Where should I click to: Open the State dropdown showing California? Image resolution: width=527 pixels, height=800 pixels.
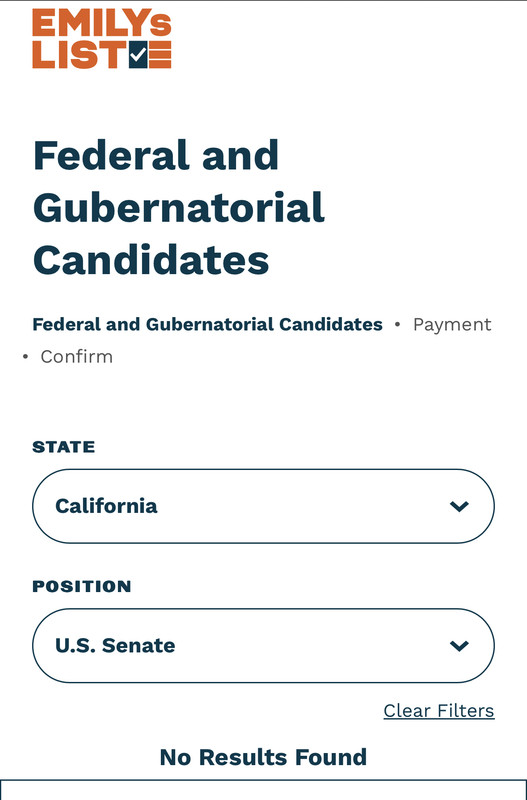[263, 506]
